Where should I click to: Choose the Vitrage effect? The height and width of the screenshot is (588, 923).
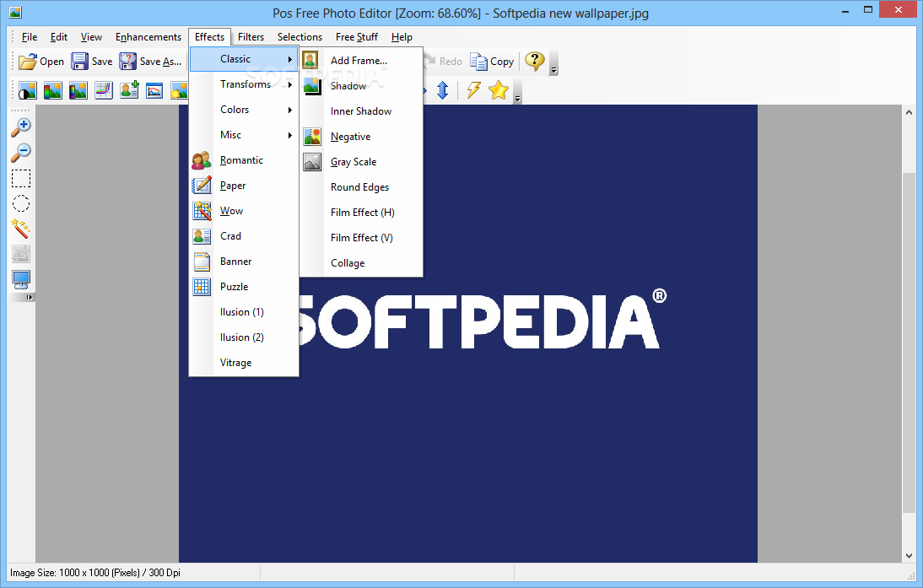[244, 363]
